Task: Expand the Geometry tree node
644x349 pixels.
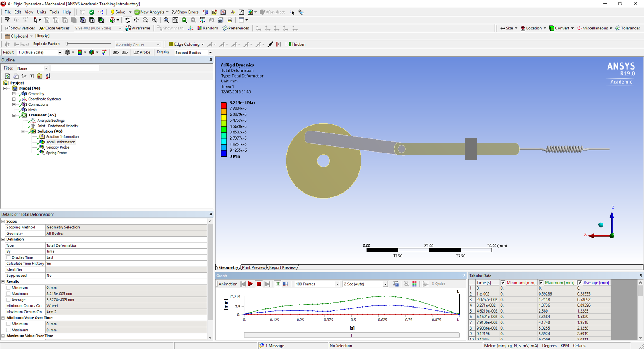Action: pyautogui.click(x=14, y=94)
